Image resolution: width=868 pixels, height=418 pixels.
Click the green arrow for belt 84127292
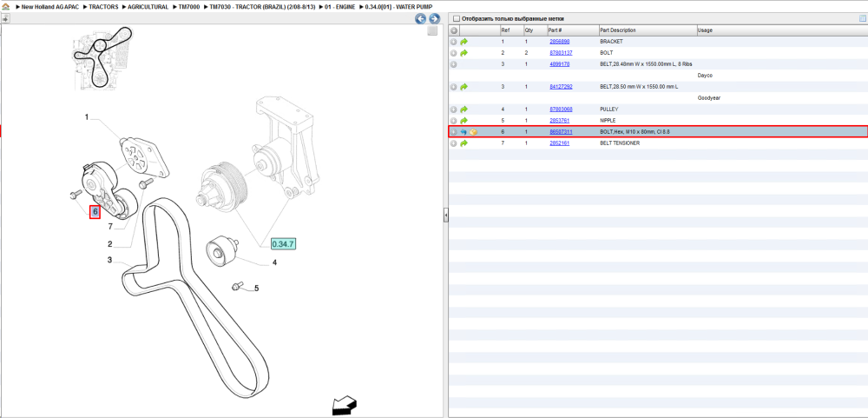pos(464,87)
